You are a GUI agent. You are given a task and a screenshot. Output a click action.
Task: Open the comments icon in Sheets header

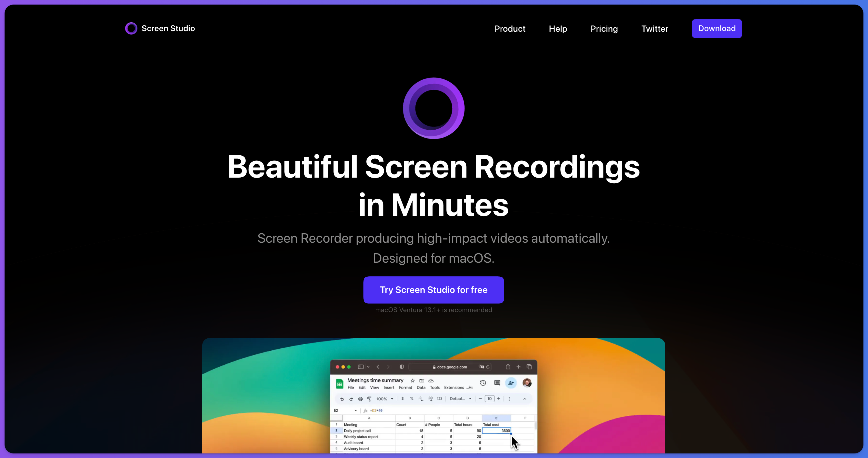point(497,383)
